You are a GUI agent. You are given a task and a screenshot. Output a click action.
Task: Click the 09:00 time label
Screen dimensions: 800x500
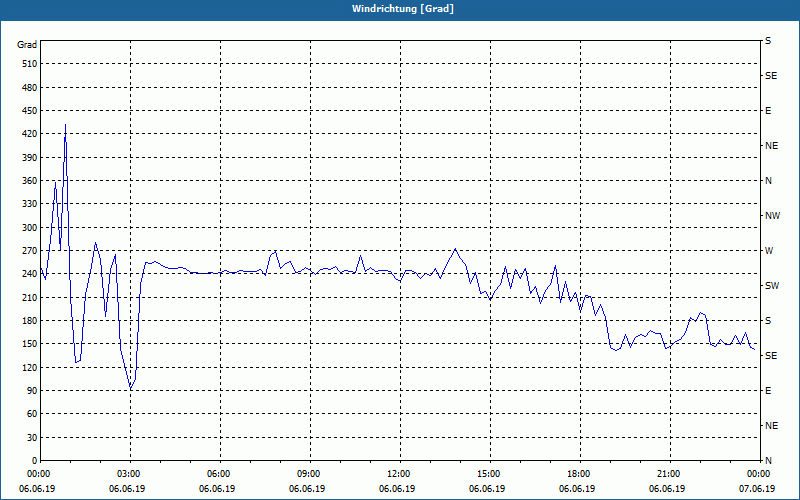[x=310, y=474]
